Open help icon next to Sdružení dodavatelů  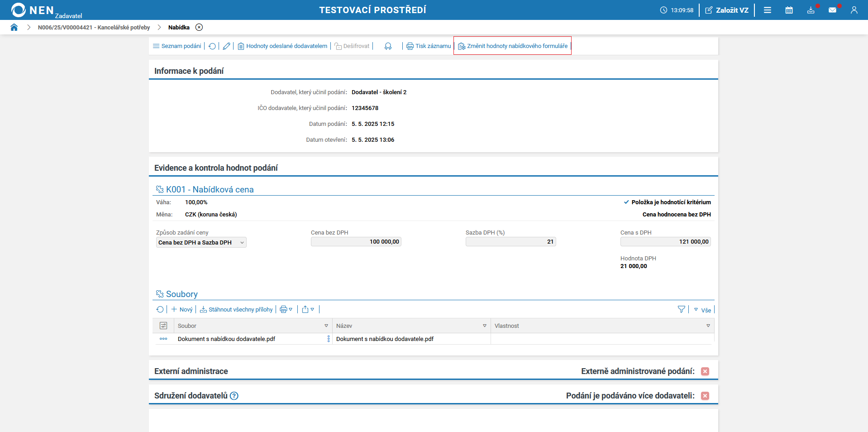pos(234,396)
